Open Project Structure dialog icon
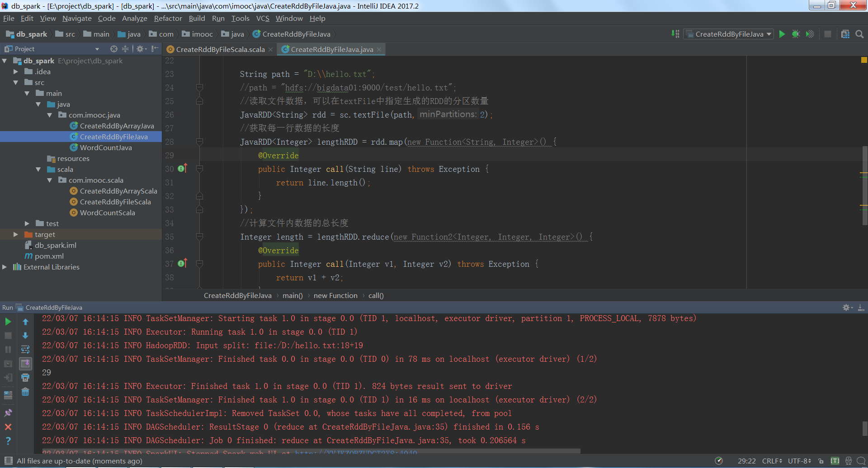868x468 pixels. (x=845, y=34)
